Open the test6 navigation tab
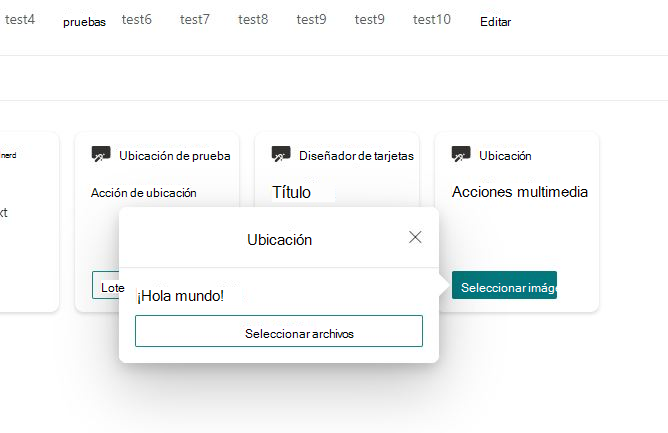Viewport: 668px width, 433px height. pos(136,20)
